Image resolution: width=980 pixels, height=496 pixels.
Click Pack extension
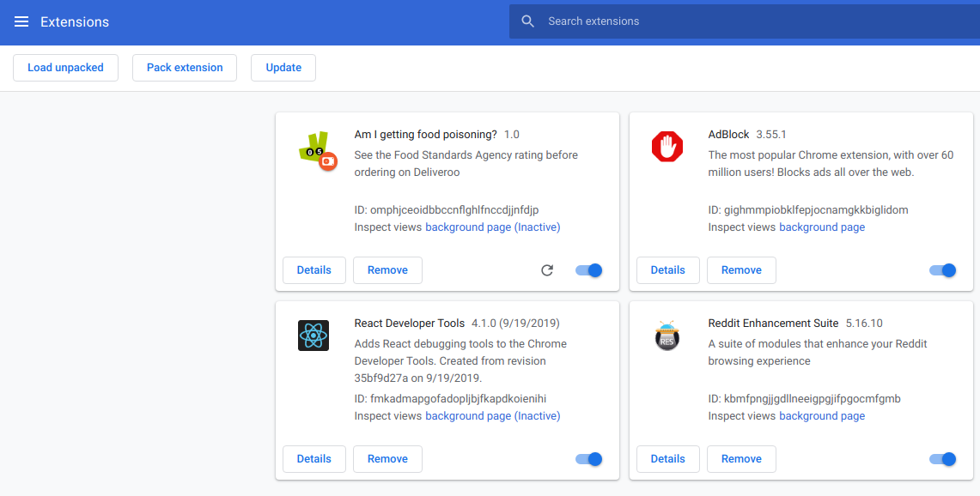click(184, 67)
